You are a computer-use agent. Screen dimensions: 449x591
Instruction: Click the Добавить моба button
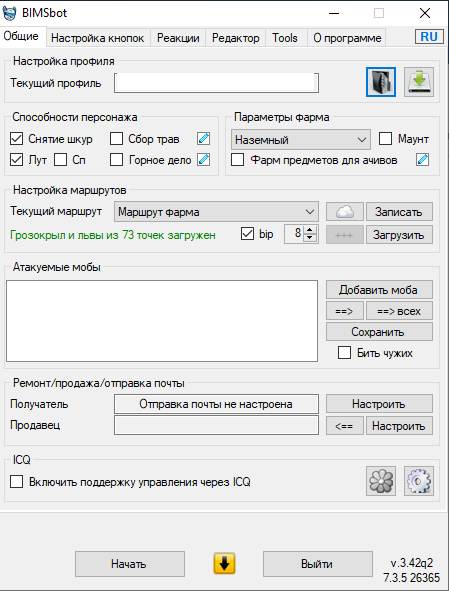tap(379, 289)
